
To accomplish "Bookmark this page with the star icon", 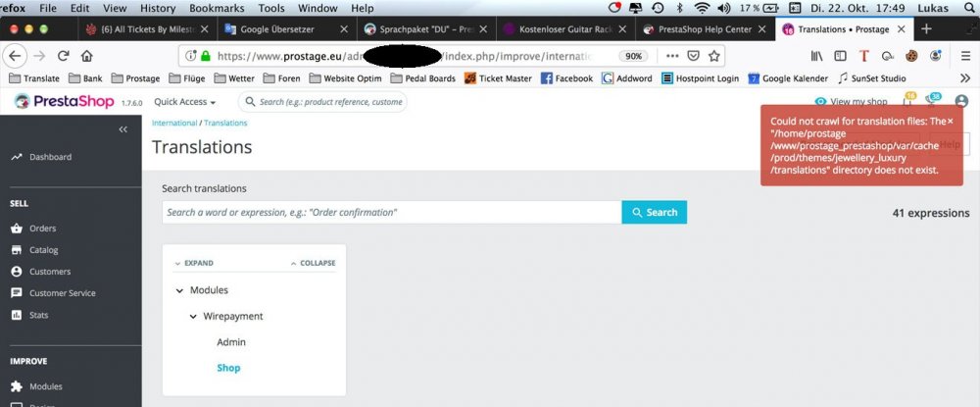I will coord(713,56).
